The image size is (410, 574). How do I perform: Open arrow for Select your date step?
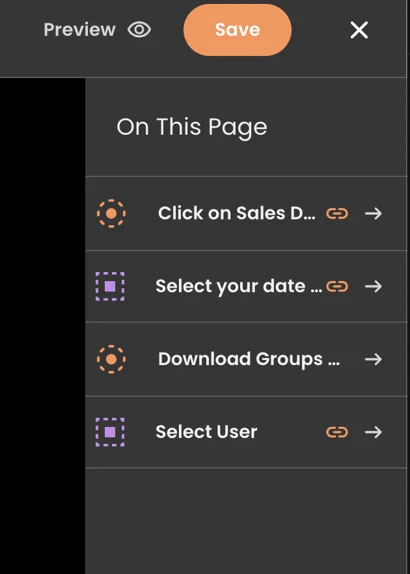pyautogui.click(x=373, y=286)
